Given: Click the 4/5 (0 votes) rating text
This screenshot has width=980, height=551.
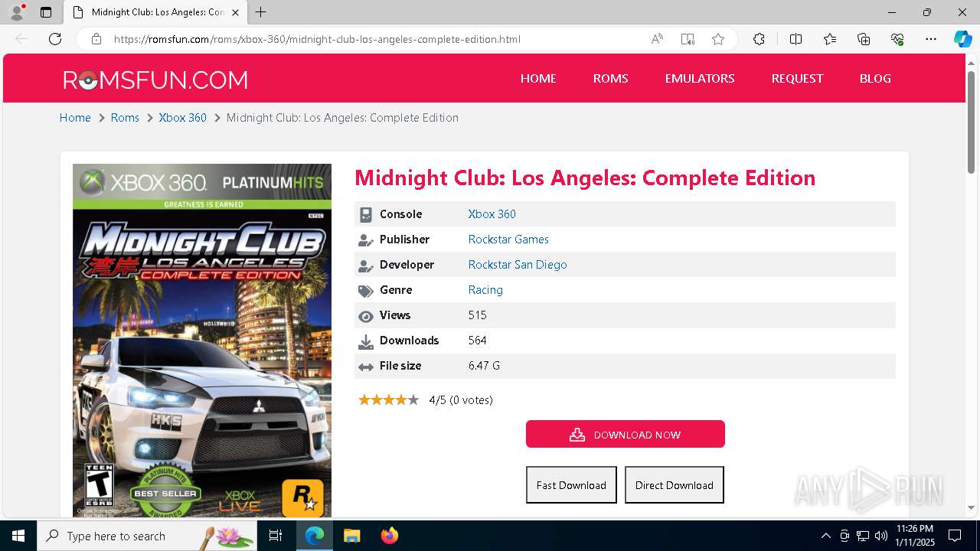Looking at the screenshot, I should 461,399.
